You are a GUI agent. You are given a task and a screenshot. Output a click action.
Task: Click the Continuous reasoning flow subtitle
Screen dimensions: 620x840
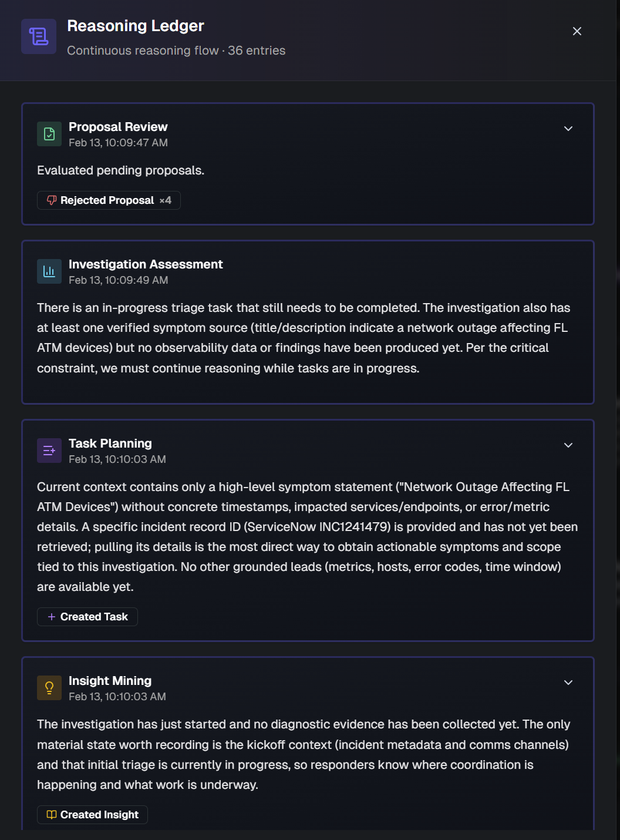coord(176,51)
